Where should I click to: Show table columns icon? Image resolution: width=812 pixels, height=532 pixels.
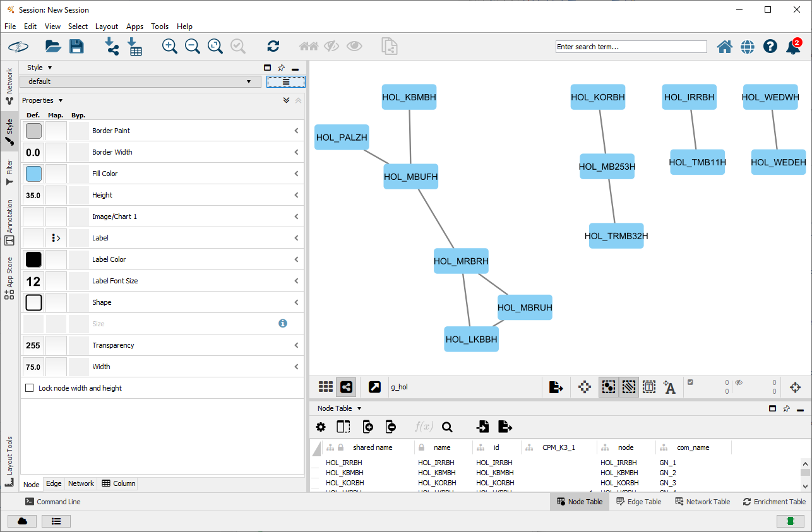coord(343,427)
